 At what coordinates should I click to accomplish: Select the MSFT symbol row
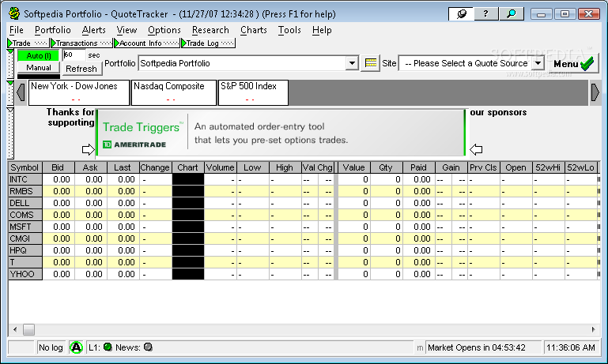[25, 227]
